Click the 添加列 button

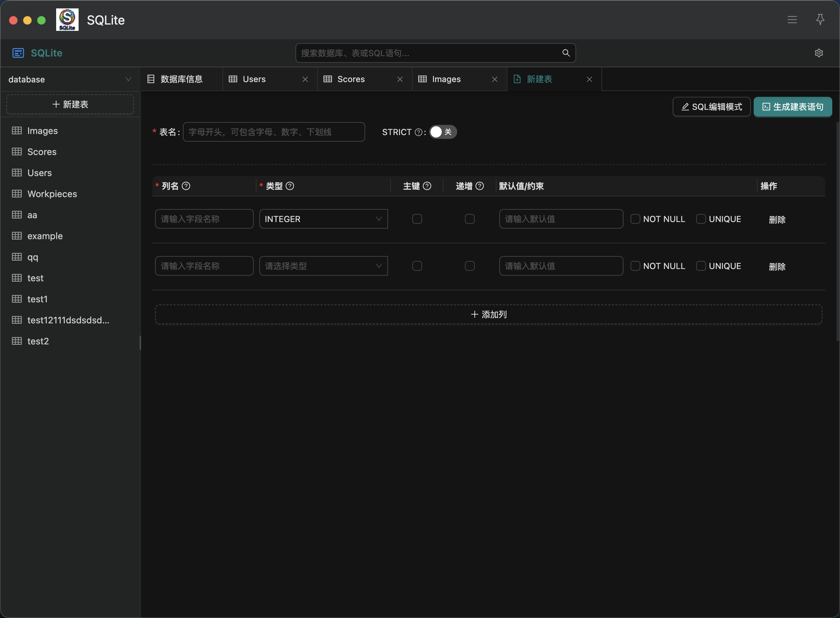[x=488, y=314]
